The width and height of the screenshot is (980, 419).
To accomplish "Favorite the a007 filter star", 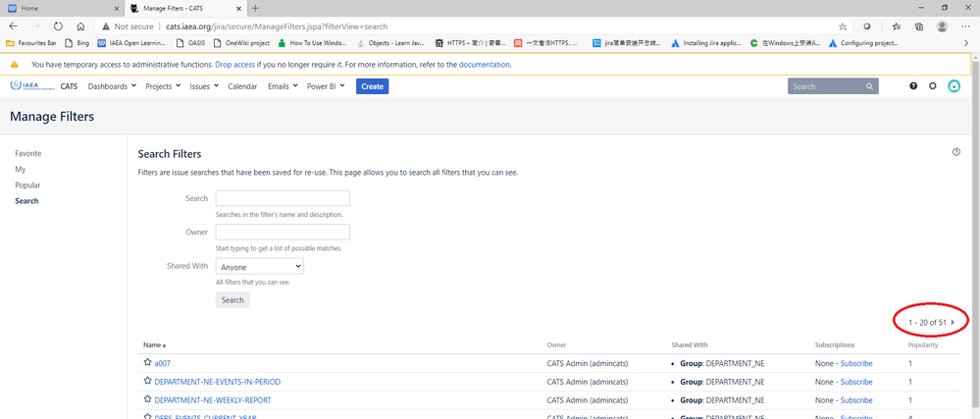I will coord(147,363).
